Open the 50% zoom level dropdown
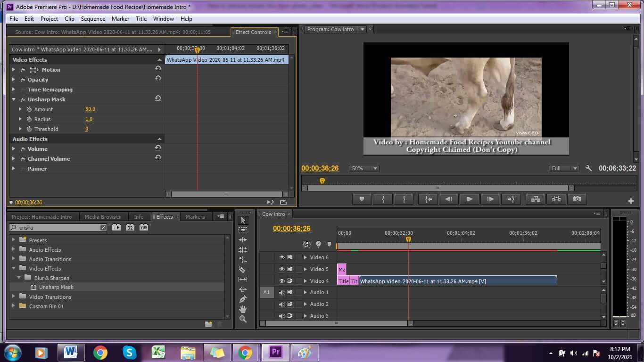644x362 pixels. pyautogui.click(x=363, y=168)
